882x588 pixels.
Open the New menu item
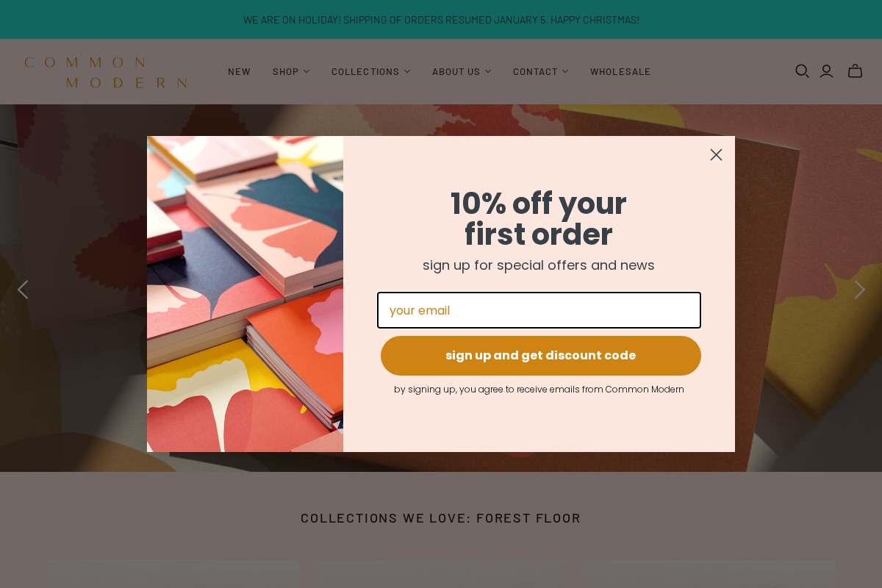pyautogui.click(x=239, y=71)
